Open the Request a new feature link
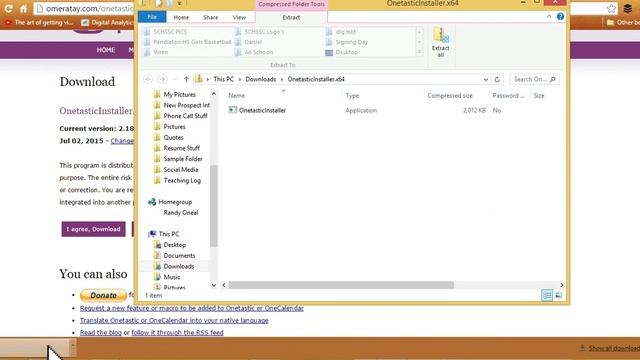The width and height of the screenshot is (640, 360). point(191,308)
